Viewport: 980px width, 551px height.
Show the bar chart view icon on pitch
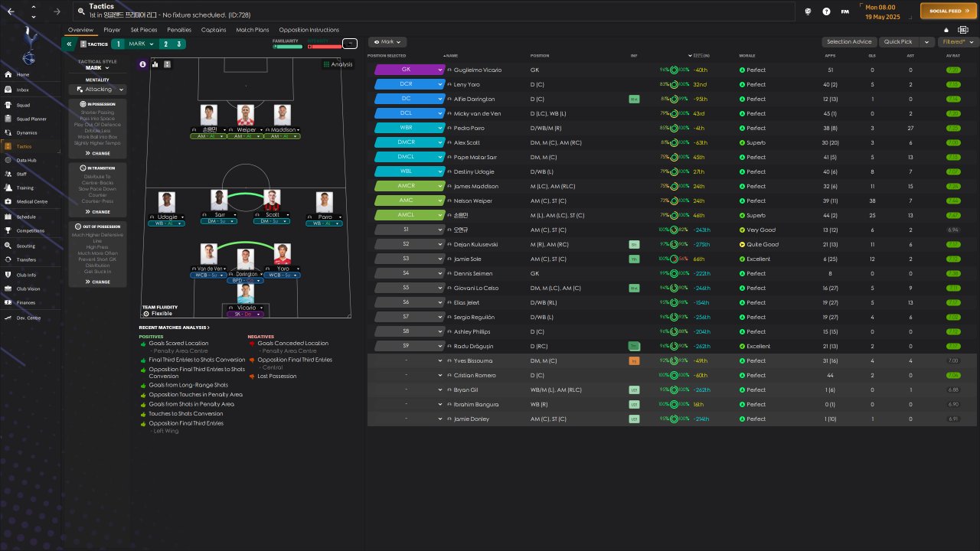pos(155,64)
